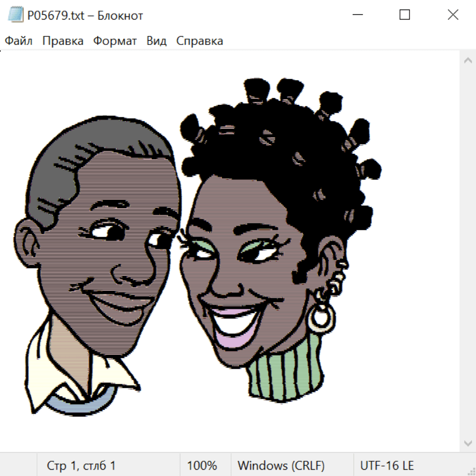Open the Справка menu
The image size is (476, 476).
pos(199,41)
